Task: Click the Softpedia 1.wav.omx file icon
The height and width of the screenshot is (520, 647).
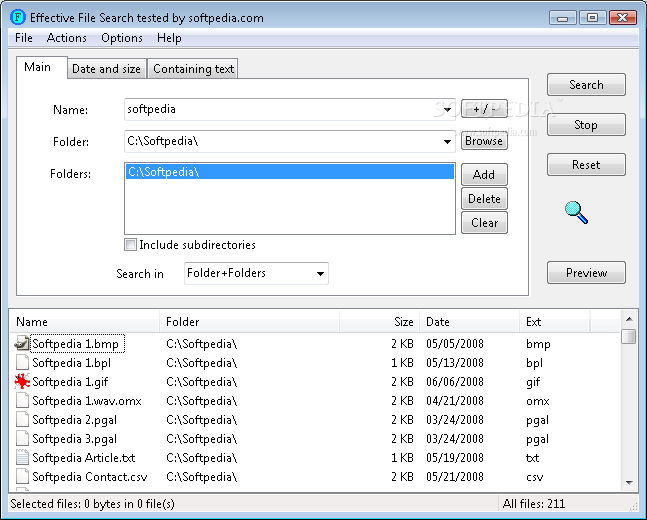Action: (x=22, y=400)
